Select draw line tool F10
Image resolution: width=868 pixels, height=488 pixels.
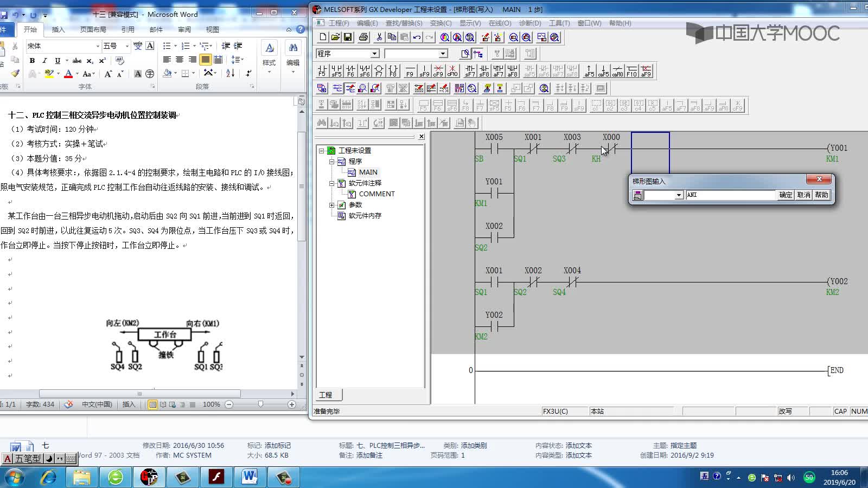click(631, 71)
